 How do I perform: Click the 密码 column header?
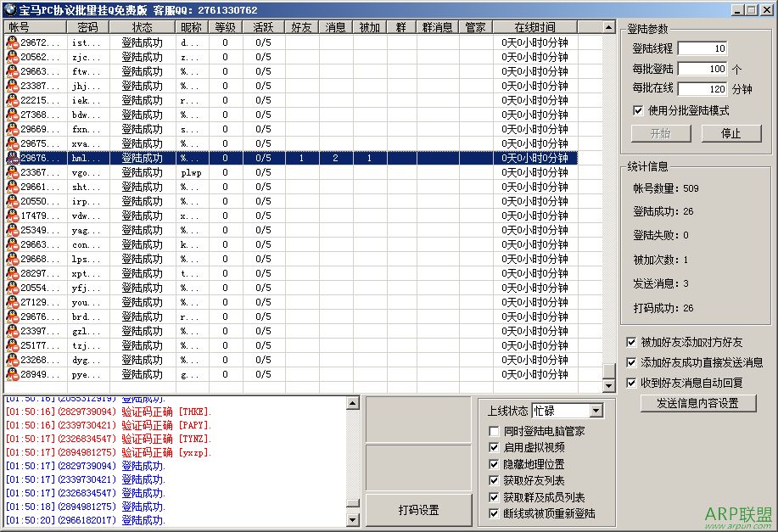[88, 27]
